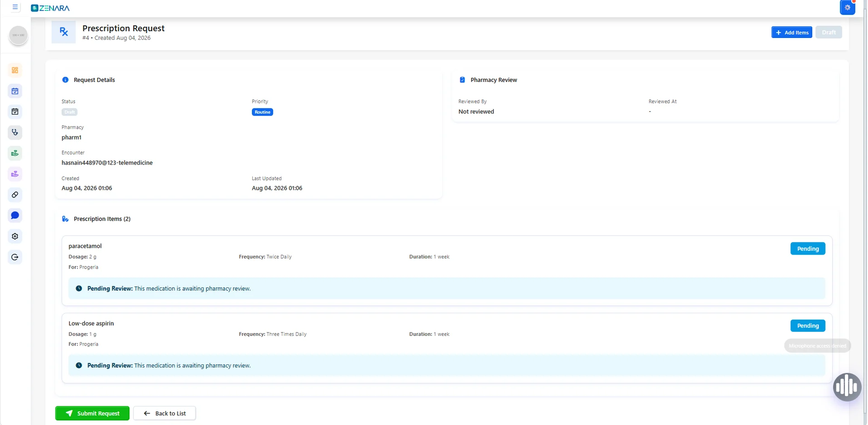Click the encounter hasnain448970@123-telemedicine
The width and height of the screenshot is (868, 425).
pos(107,163)
